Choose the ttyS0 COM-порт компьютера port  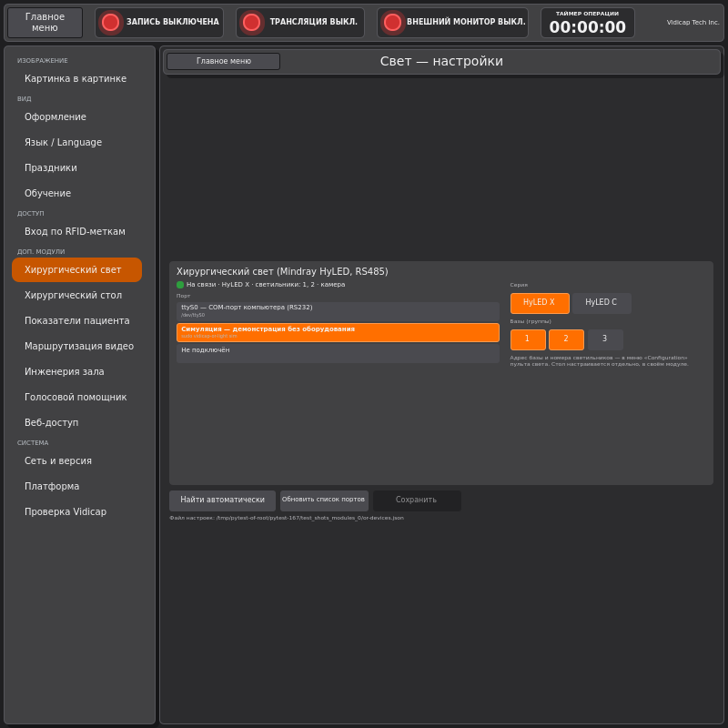[x=338, y=311]
